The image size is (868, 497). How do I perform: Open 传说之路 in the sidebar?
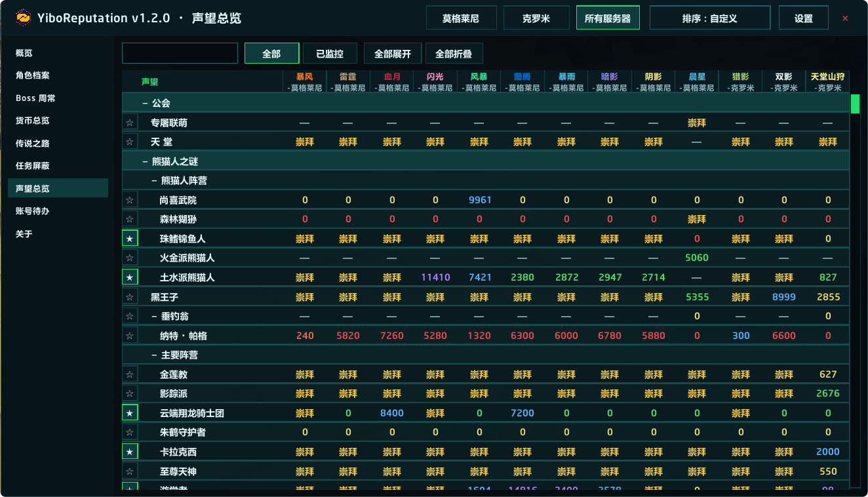[x=58, y=144]
